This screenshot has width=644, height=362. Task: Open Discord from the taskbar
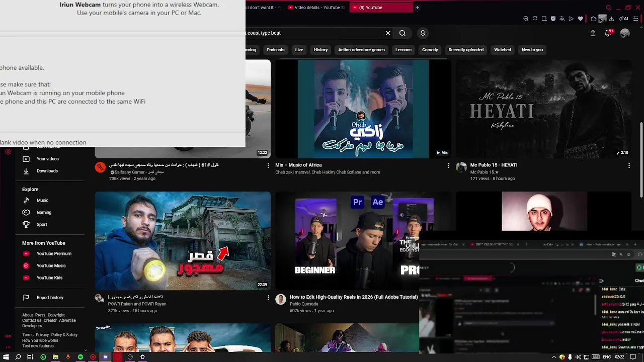tap(105, 357)
